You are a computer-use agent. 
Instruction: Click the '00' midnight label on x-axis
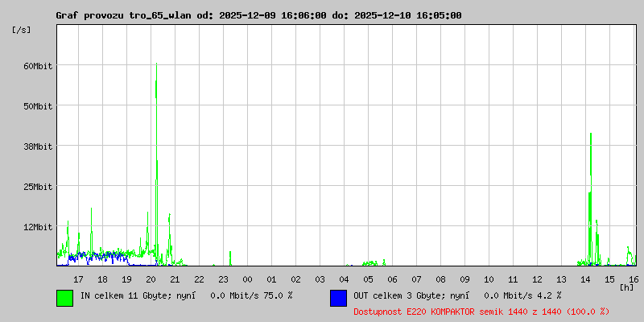click(x=247, y=279)
